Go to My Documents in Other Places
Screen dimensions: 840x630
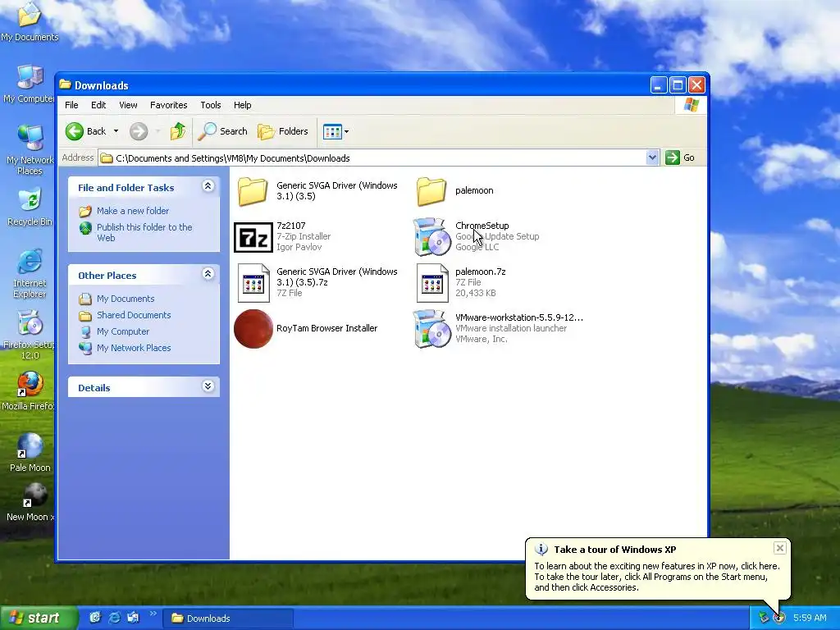point(126,299)
